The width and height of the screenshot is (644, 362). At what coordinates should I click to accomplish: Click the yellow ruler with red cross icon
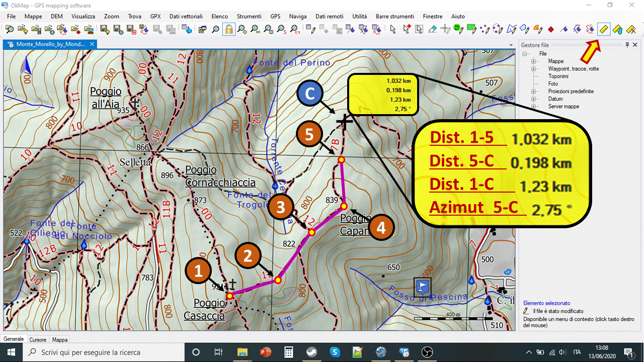(630, 29)
